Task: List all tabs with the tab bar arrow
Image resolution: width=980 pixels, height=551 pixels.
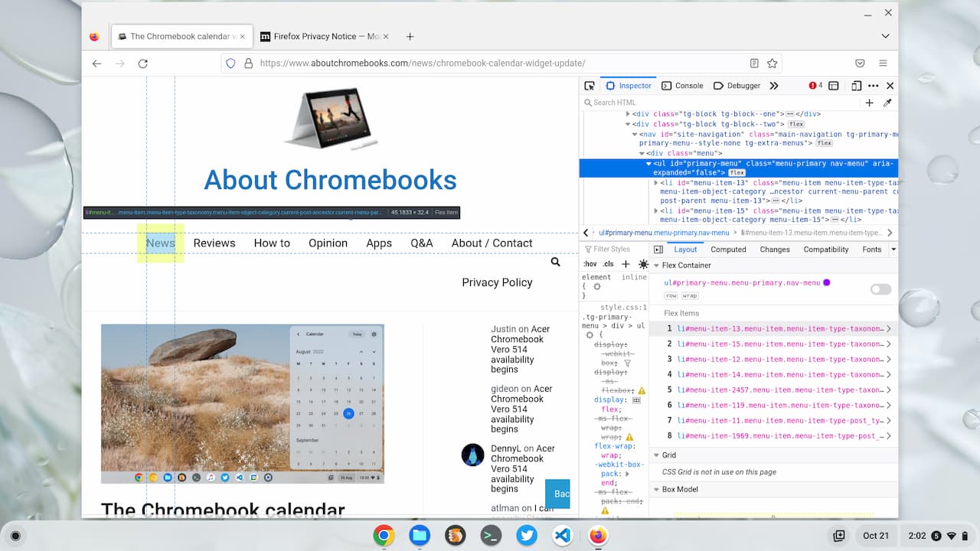Action: coord(885,36)
